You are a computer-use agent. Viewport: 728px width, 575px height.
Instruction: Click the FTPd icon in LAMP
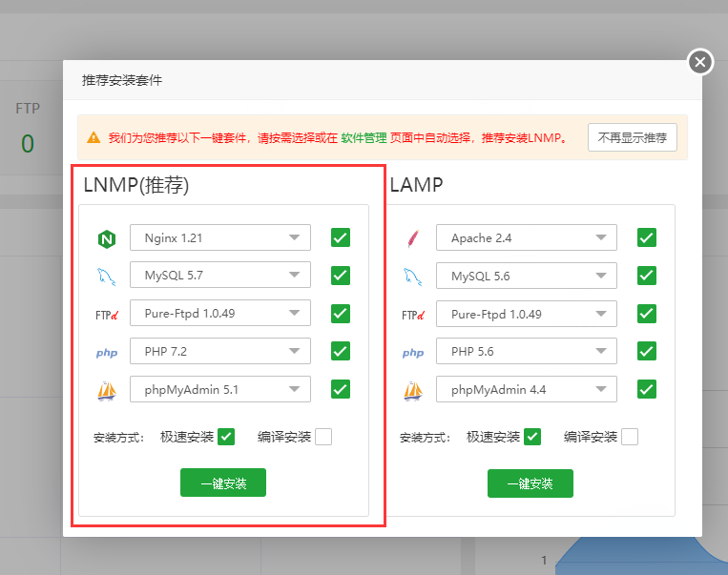(x=413, y=315)
